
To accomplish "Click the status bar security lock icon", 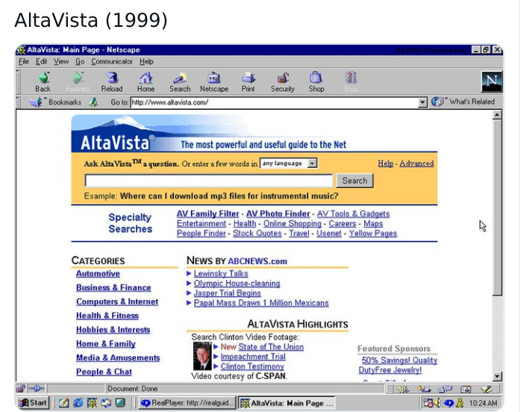I will click(21, 388).
